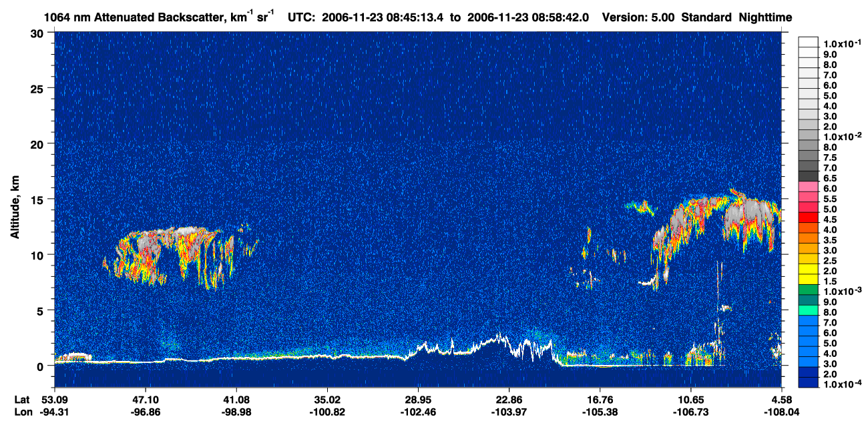Click the latitude value "53.09"

(x=54, y=400)
